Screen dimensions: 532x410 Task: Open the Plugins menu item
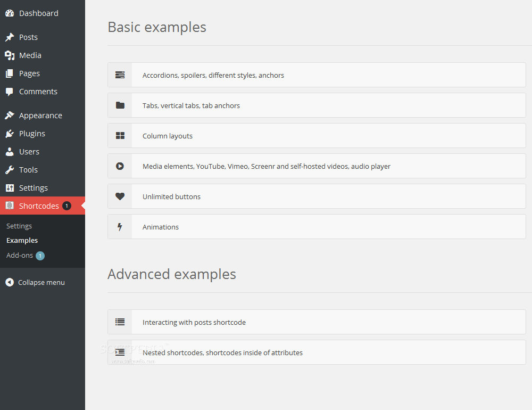32,134
